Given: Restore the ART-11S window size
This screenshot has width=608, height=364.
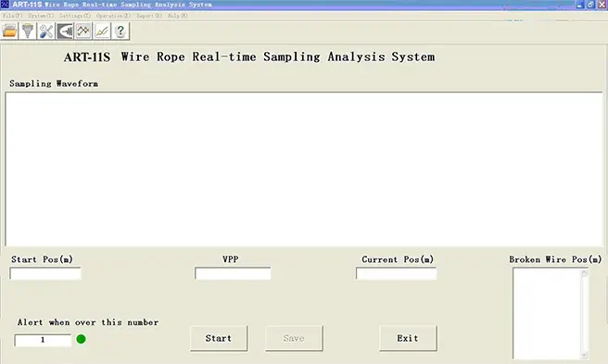Looking at the screenshot, I should pos(590,5).
